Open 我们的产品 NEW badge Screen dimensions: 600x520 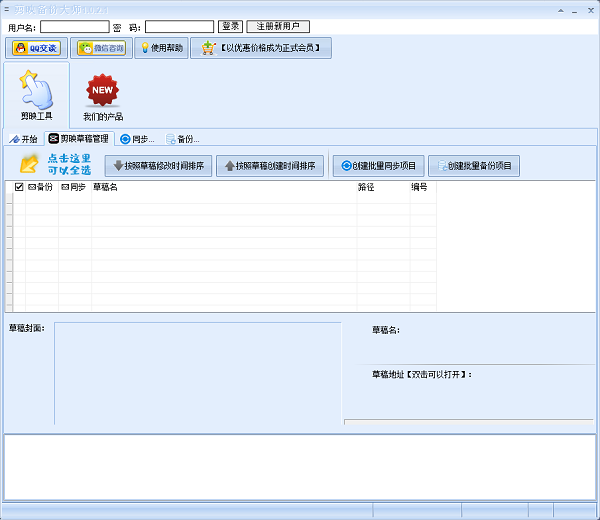103,97
